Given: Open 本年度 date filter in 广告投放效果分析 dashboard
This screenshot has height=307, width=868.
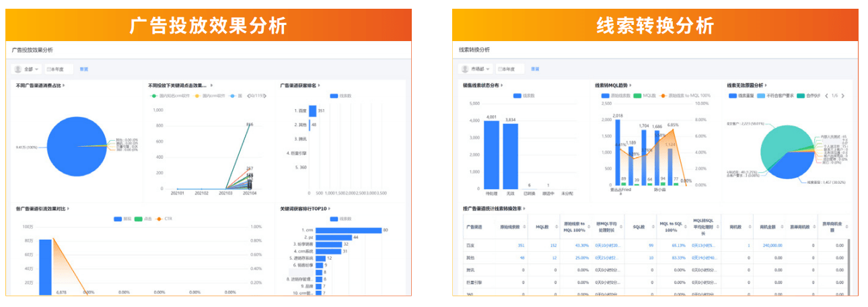Looking at the screenshot, I should [58, 69].
